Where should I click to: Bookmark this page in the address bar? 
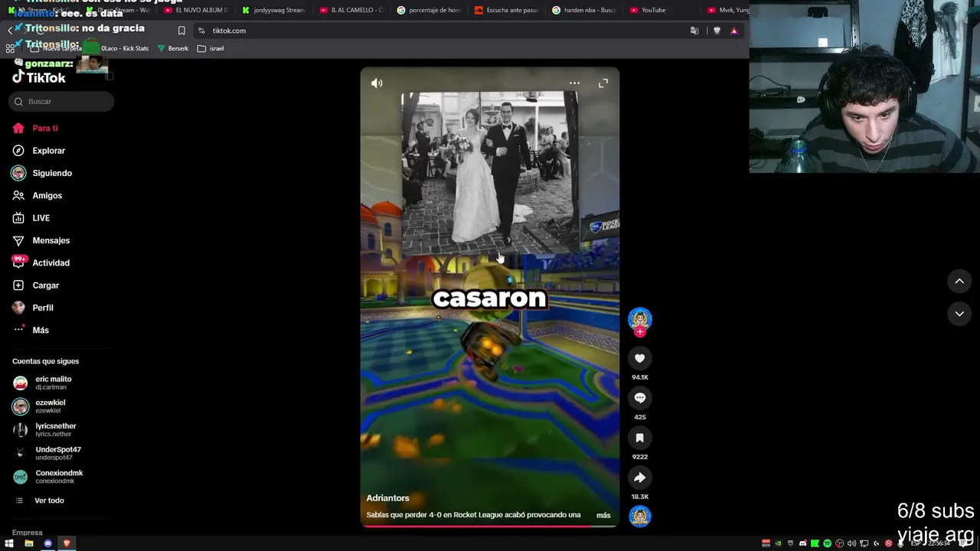(181, 31)
